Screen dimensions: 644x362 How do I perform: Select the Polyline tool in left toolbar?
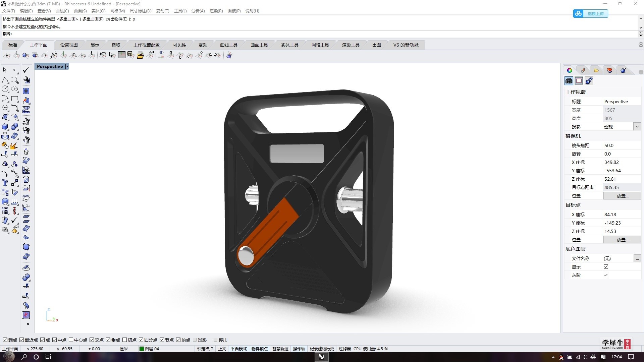click(x=5, y=80)
